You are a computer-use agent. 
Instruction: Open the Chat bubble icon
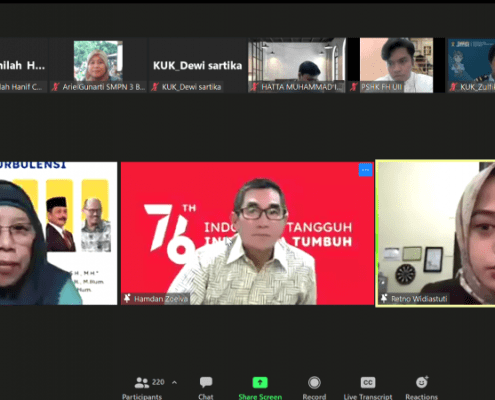[206, 382]
